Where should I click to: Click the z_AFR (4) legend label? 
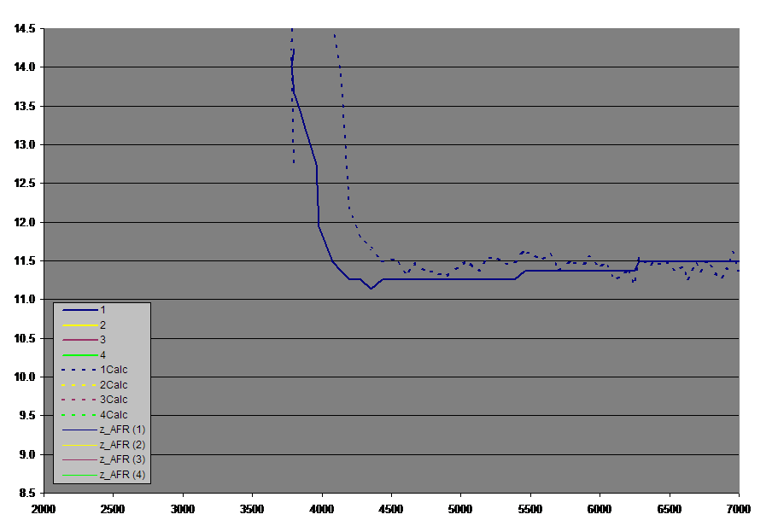click(x=122, y=474)
